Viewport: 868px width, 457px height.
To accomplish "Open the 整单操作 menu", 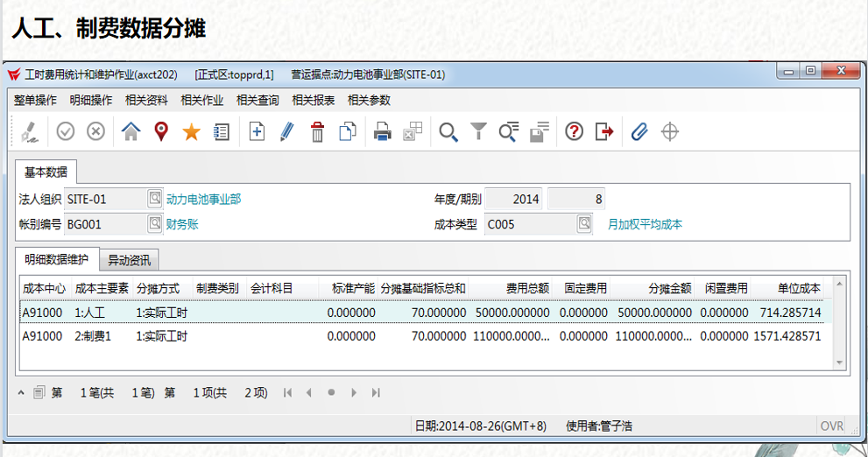I will (x=35, y=100).
